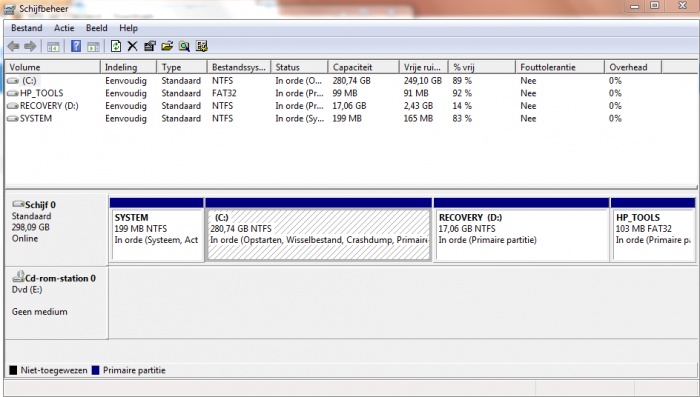The height and width of the screenshot is (397, 700).
Task: Click the drive icon beside SYSTEM volume
Action: [x=12, y=118]
